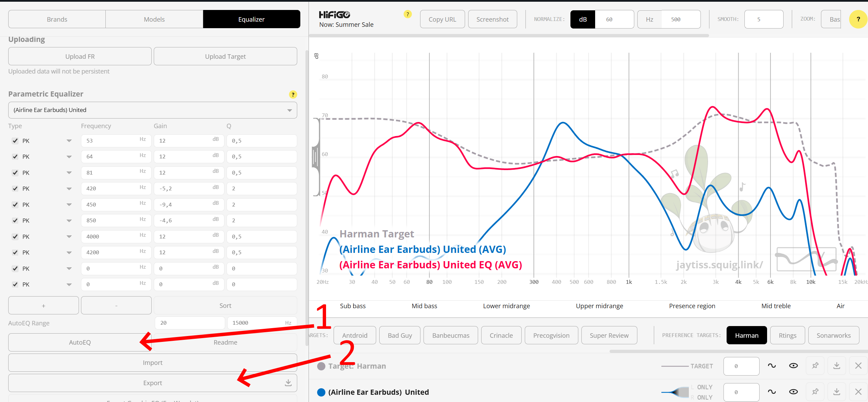Screen dimensions: 868x402
Task: Hide the Airline Ear Earbuds United curve
Action: (x=794, y=392)
